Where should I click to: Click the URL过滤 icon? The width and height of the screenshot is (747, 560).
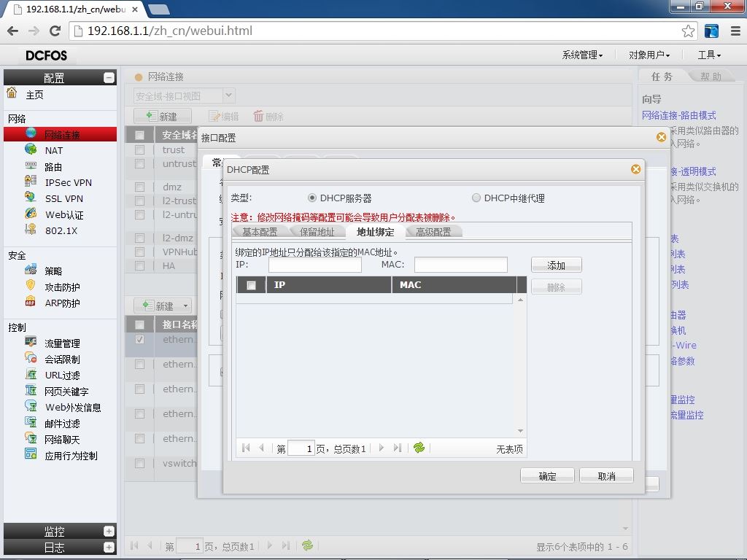[x=31, y=374]
